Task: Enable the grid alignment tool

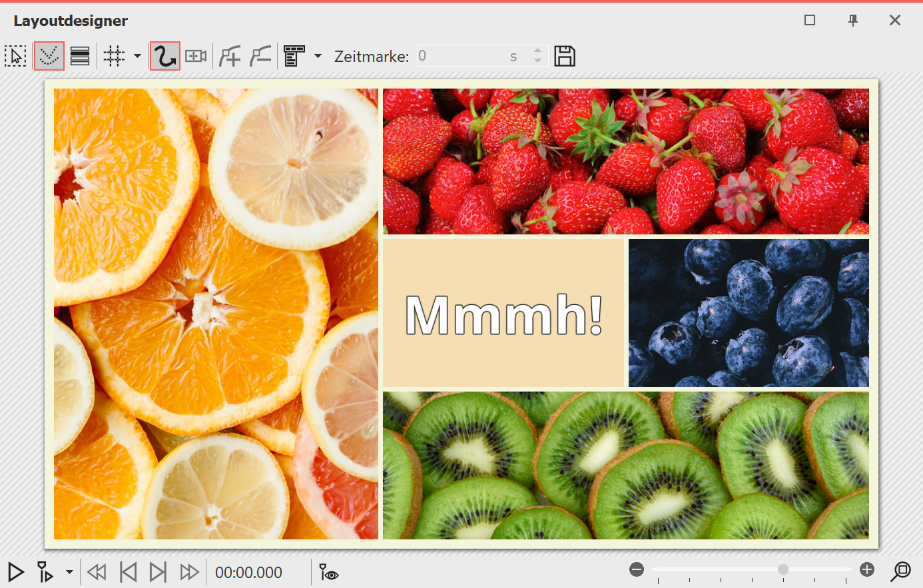Action: [114, 56]
